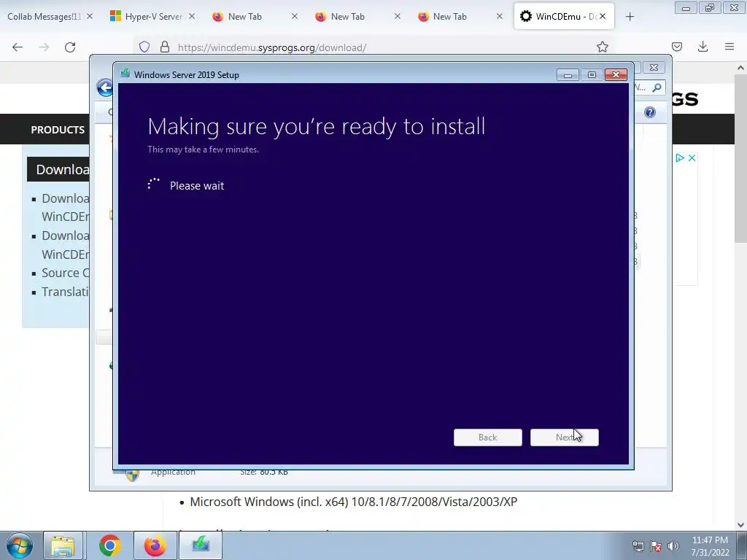Click the Windows Setup taskbar icon

(x=201, y=545)
